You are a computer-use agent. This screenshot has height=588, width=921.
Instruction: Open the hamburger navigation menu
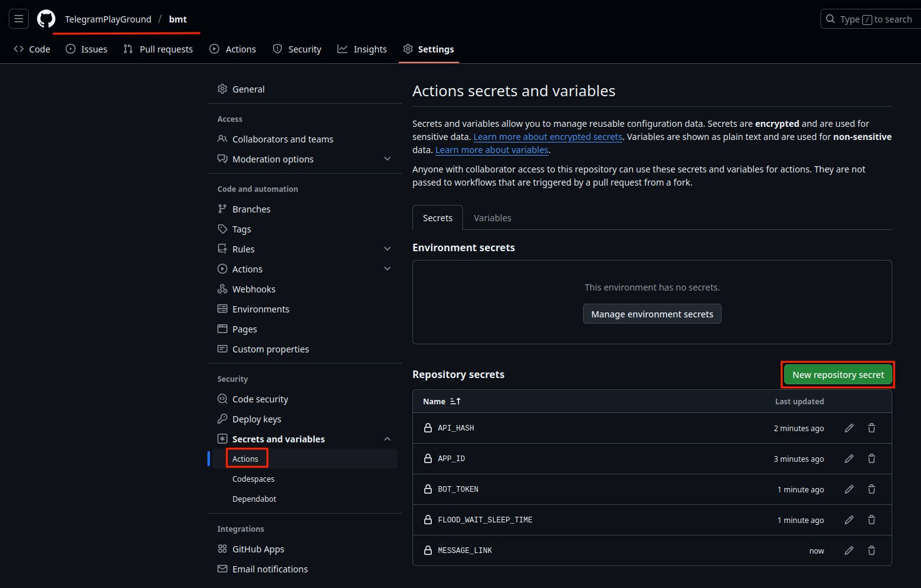[19, 19]
